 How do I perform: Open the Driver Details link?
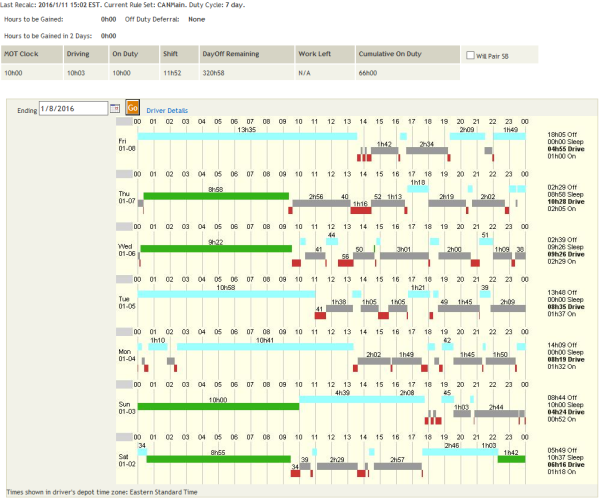pos(166,109)
